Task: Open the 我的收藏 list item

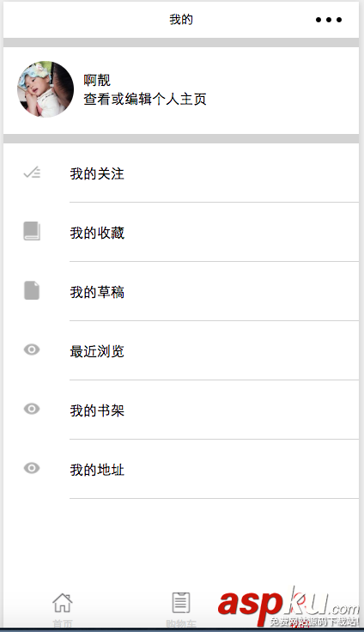Action: 181,232
